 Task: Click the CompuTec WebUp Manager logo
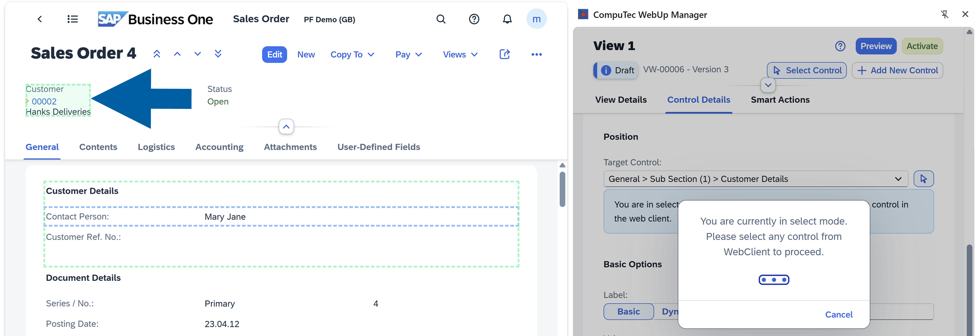pyautogui.click(x=583, y=14)
